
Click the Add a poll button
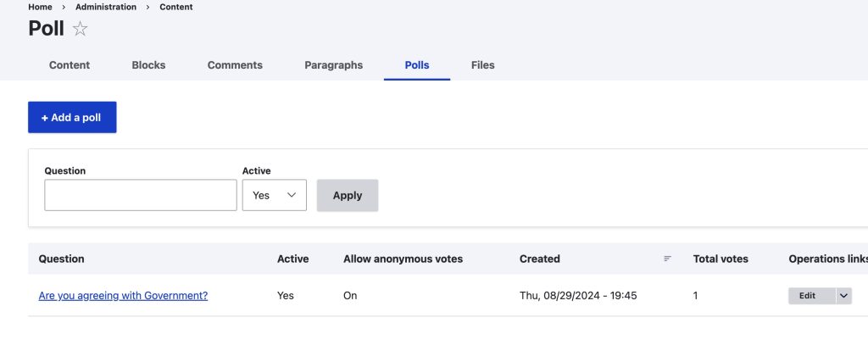click(x=72, y=117)
